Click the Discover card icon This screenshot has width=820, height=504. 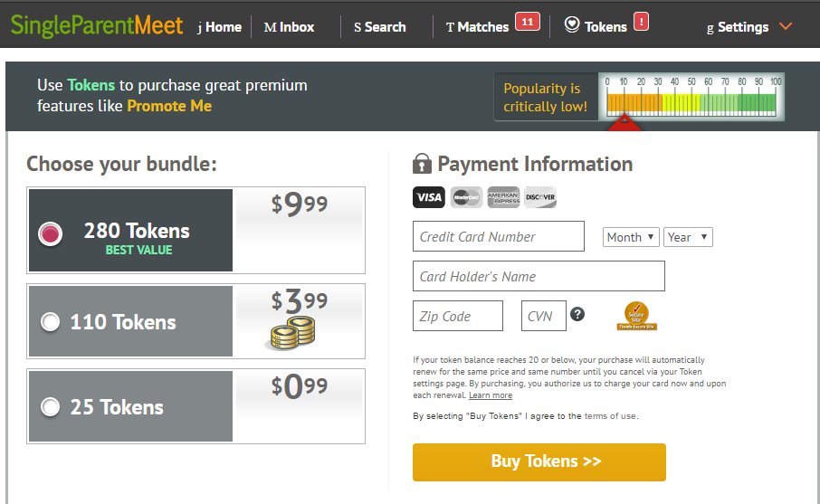click(x=540, y=197)
